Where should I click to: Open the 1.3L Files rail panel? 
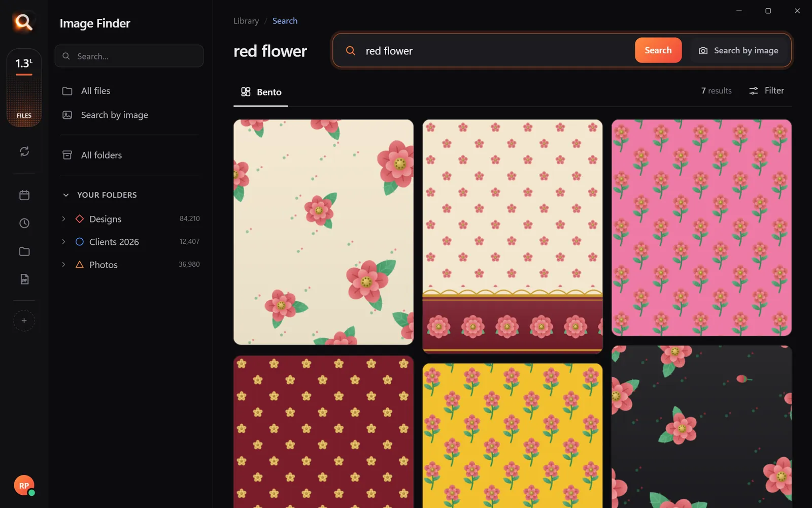point(24,87)
